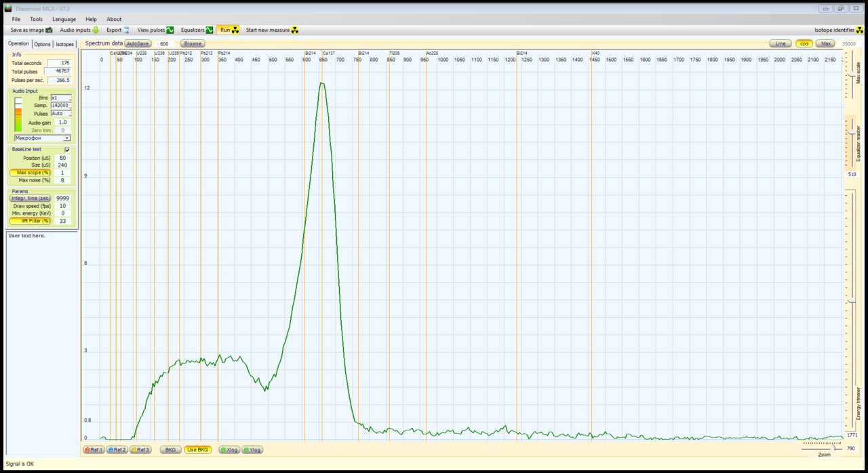This screenshot has width=868, height=473.
Task: Toggle the Max display button
Action: point(825,43)
